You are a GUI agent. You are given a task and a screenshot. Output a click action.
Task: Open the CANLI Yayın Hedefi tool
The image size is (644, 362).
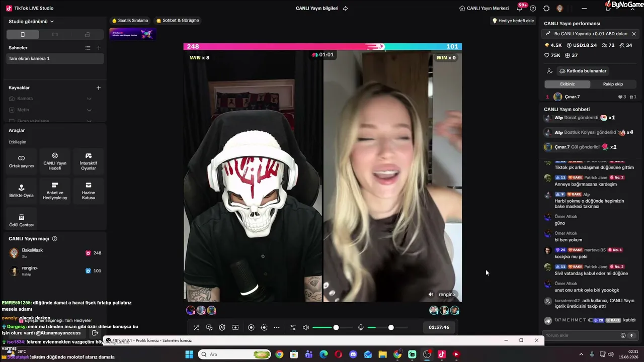point(55,161)
